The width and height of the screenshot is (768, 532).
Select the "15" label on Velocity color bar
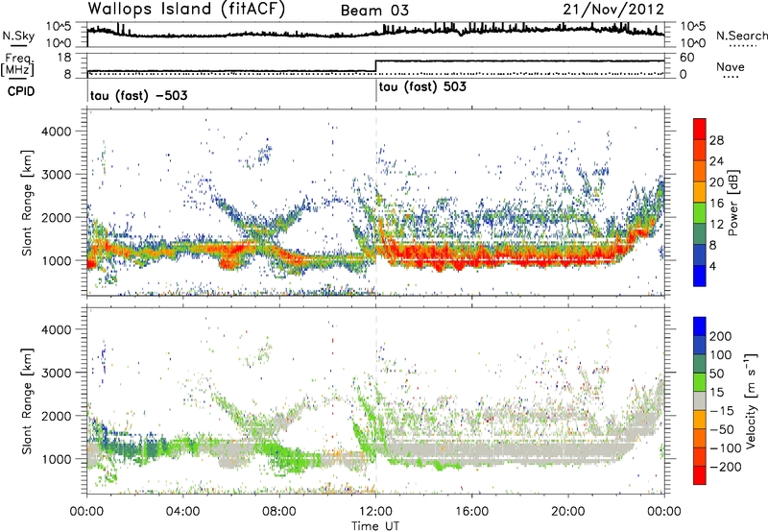pyautogui.click(x=716, y=393)
